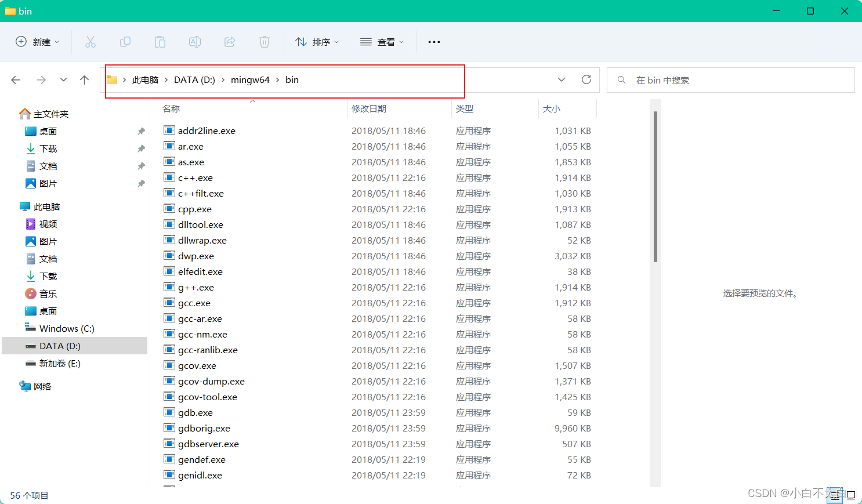This screenshot has width=862, height=504.
Task: Click the Paste clipboard icon
Action: pos(160,42)
